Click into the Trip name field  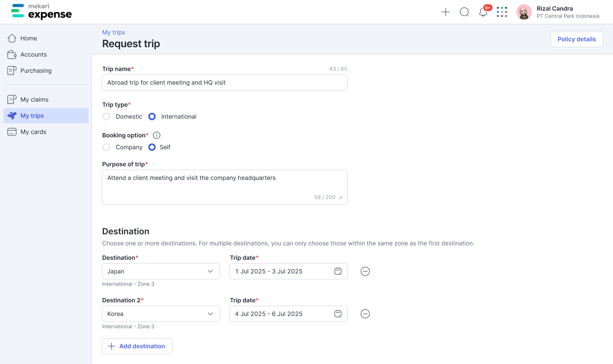coord(224,82)
